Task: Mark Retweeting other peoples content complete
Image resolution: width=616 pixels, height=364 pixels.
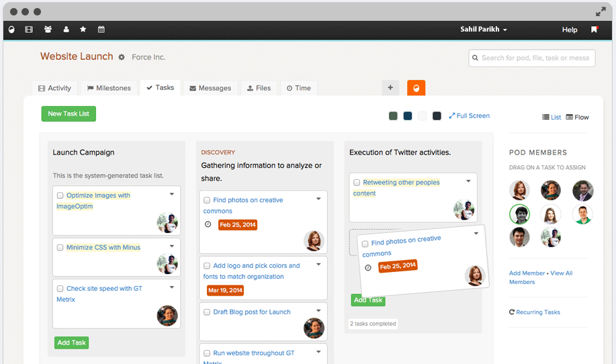Action: click(357, 183)
